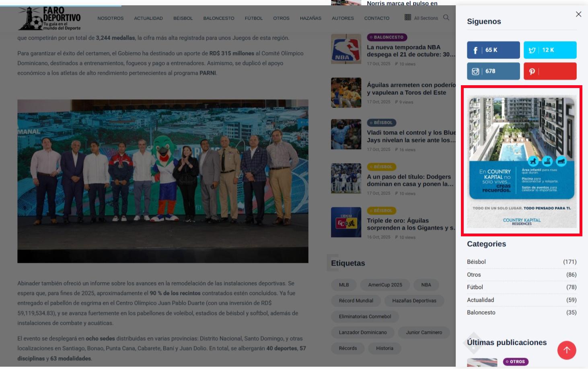Open the red Pinterest follow button
Image resolution: width=588 pixels, height=369 pixels.
tap(550, 71)
